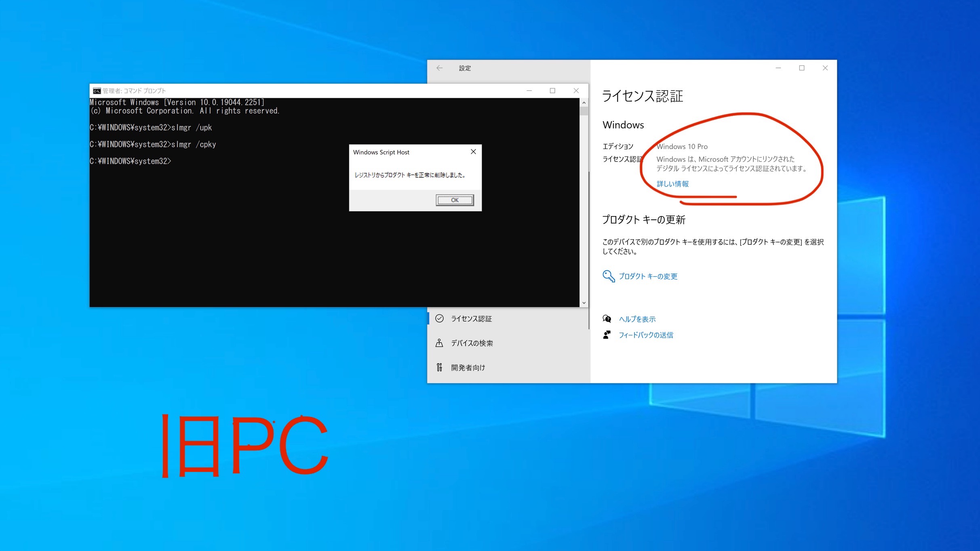Screen dimensions: 980x551
Task: Click the scroll down arrow in command prompt
Action: (584, 303)
